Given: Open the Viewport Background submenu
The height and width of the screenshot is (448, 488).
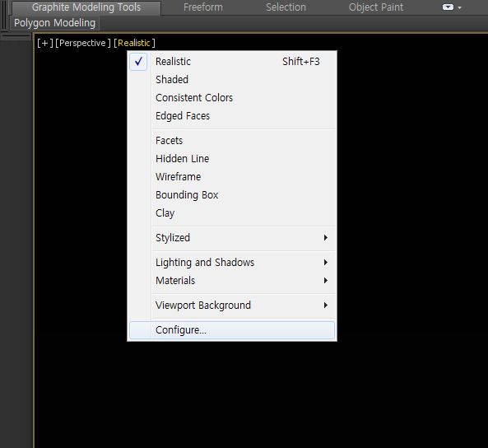Looking at the screenshot, I should coord(232,305).
